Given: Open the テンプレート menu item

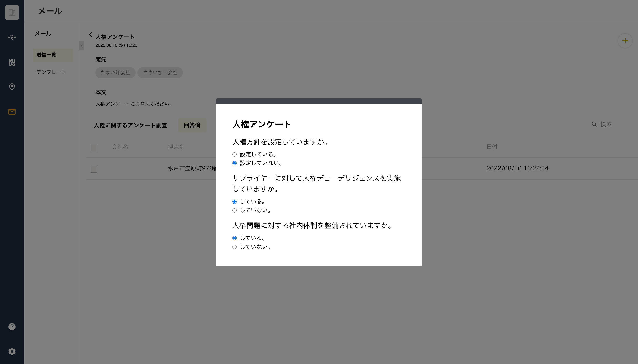Looking at the screenshot, I should [51, 72].
